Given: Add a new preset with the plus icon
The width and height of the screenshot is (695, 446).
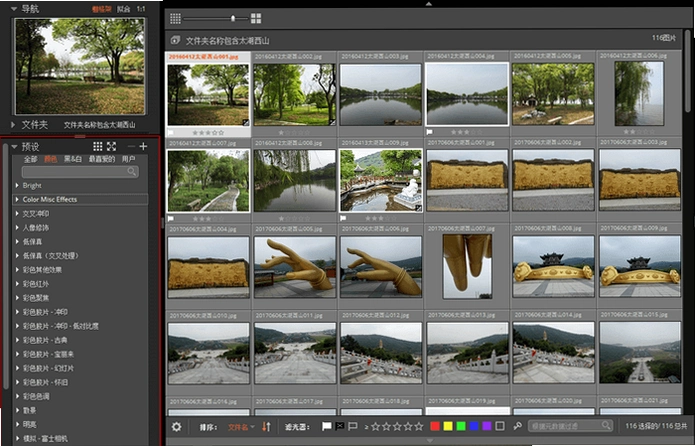Looking at the screenshot, I should click(143, 146).
